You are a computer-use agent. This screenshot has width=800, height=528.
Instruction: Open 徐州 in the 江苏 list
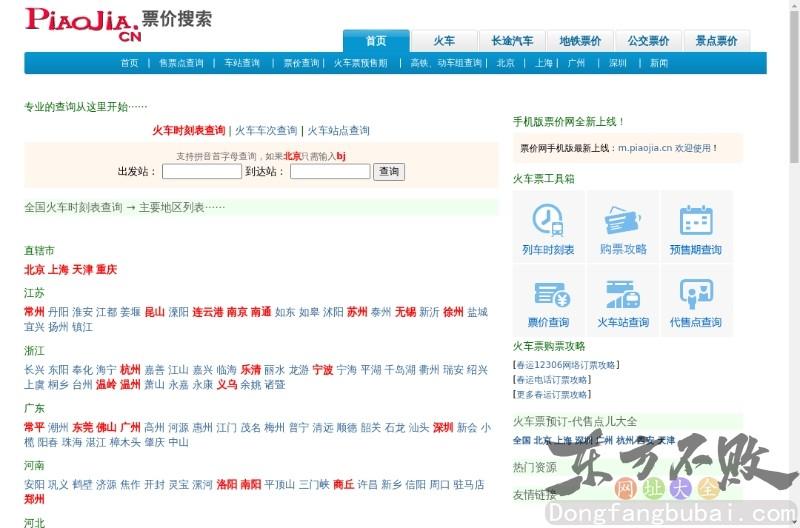[454, 312]
